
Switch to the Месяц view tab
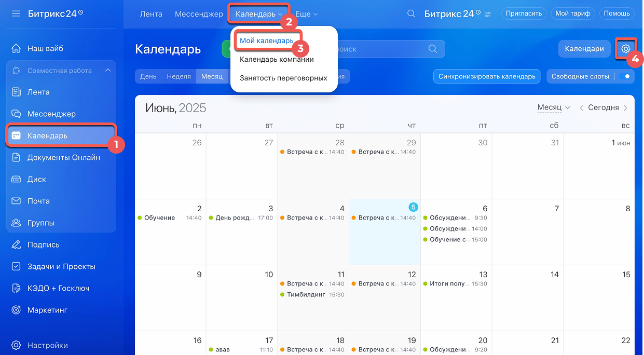pos(212,76)
